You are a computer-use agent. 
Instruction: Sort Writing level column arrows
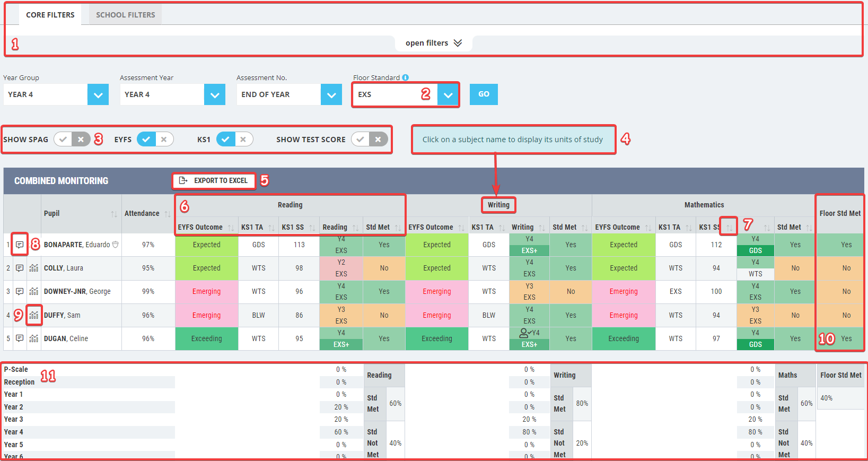[542, 228]
